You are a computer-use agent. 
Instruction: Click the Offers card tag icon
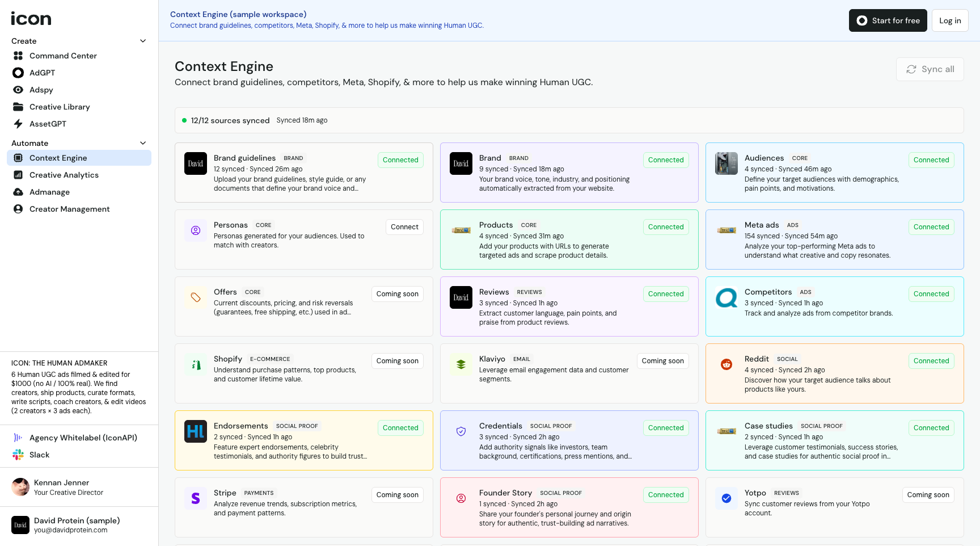point(196,297)
